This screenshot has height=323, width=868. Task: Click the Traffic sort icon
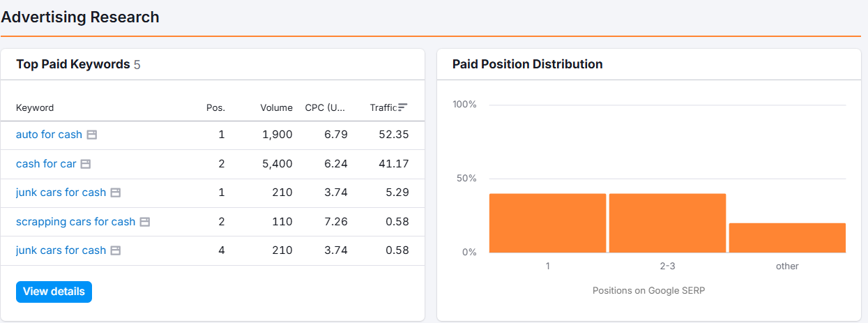(x=402, y=107)
